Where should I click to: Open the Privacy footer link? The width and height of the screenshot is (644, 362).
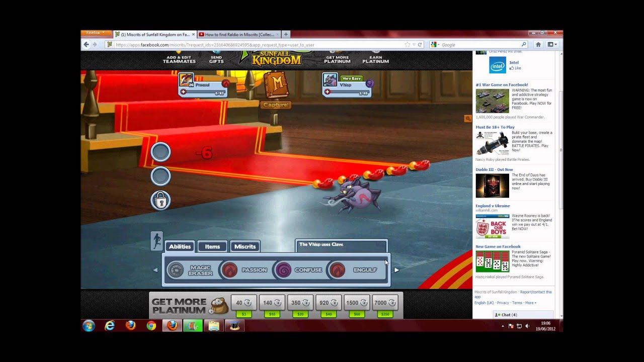[x=503, y=303]
